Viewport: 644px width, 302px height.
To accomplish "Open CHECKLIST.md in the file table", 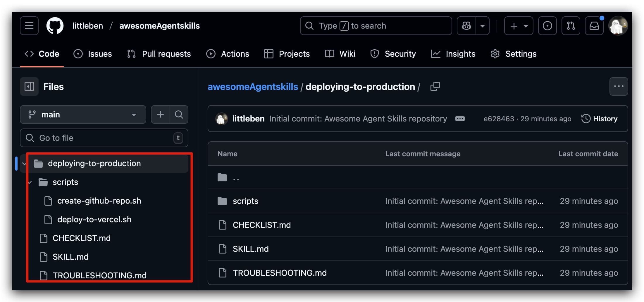I will (261, 225).
